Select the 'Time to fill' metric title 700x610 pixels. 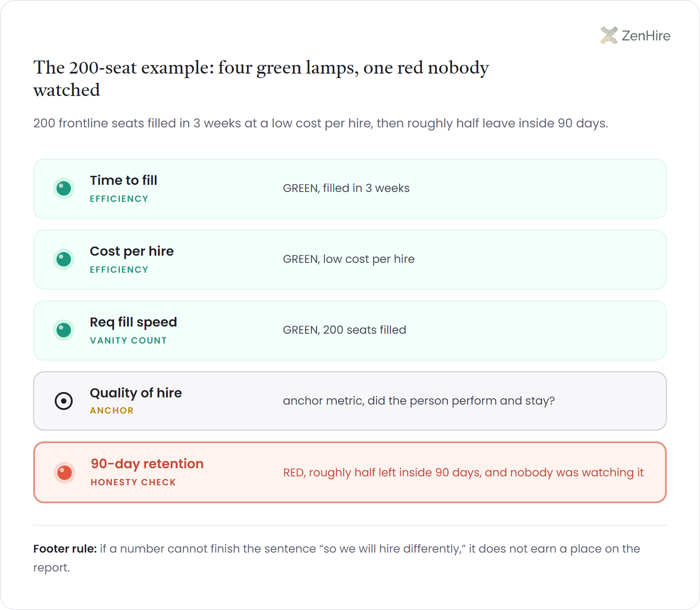[x=123, y=180]
